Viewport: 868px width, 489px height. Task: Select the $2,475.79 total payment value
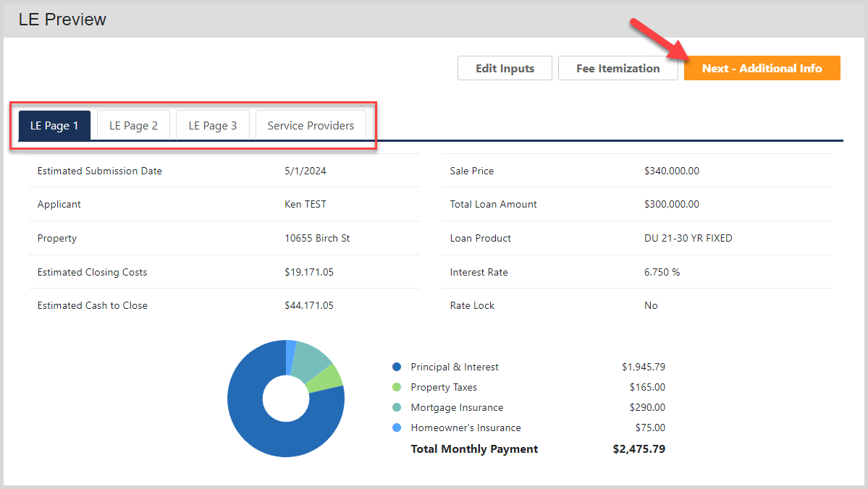click(x=639, y=448)
